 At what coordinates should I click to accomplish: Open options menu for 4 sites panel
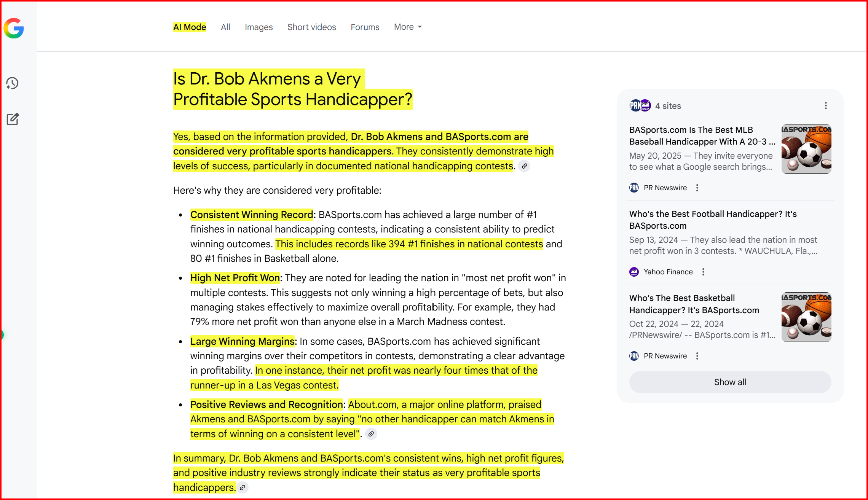[825, 106]
